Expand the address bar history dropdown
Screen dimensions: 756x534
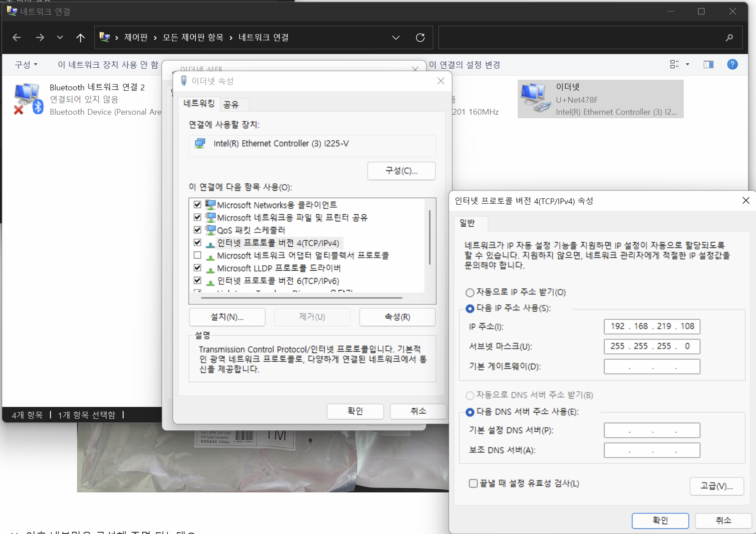pyautogui.click(x=396, y=38)
